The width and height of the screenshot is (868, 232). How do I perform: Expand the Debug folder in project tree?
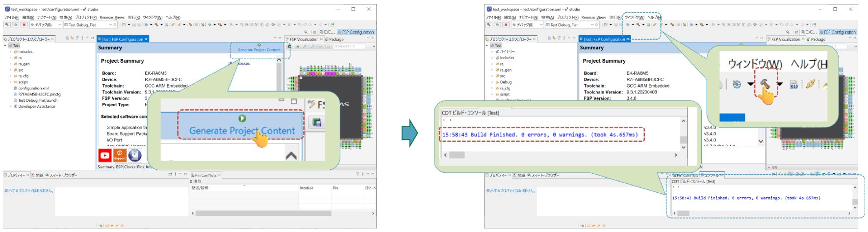point(492,82)
